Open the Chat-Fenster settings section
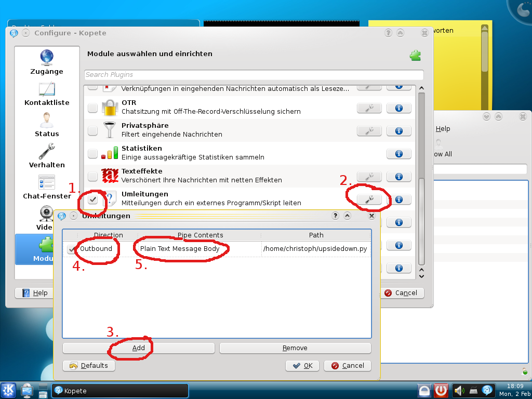The height and width of the screenshot is (399, 532). tap(47, 187)
